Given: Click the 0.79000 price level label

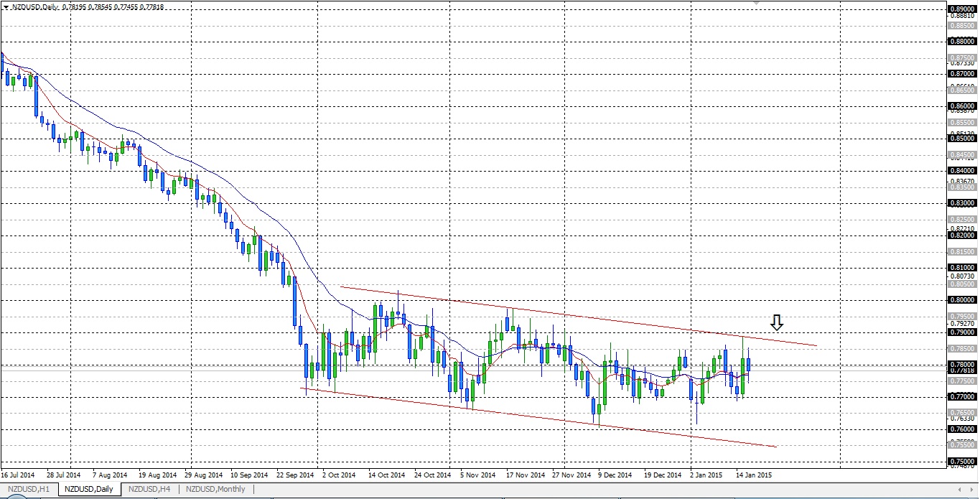Looking at the screenshot, I should pyautogui.click(x=962, y=332).
